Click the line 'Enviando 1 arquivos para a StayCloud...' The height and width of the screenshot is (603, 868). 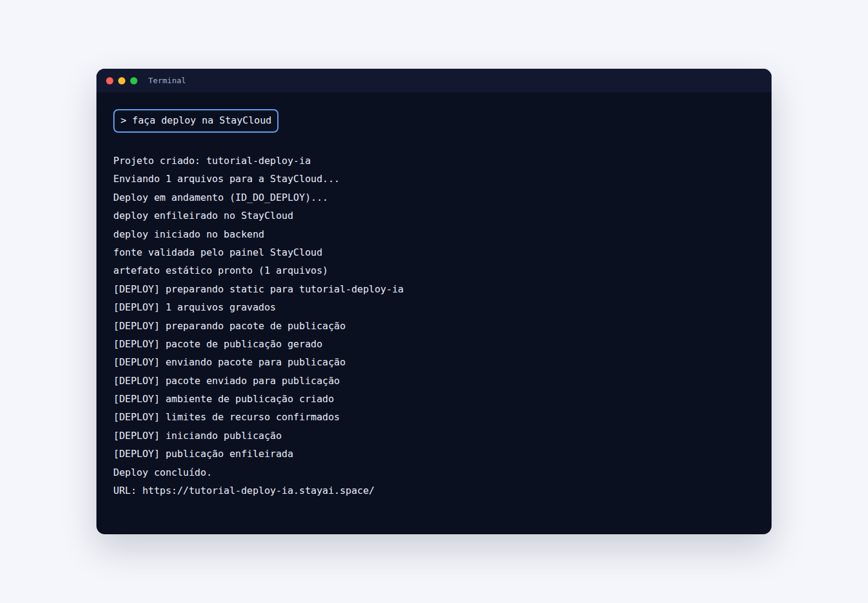(227, 179)
